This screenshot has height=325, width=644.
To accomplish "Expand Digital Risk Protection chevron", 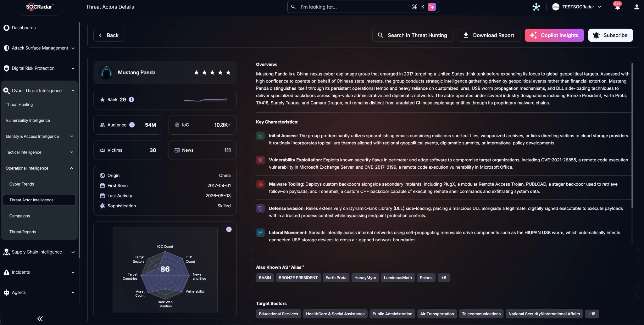I will coord(73,68).
